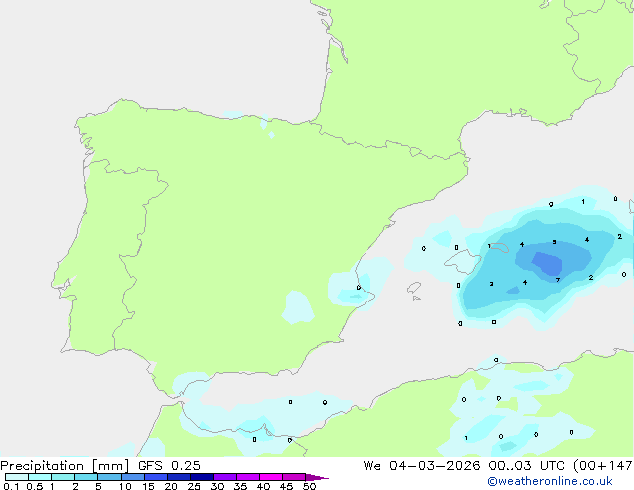This screenshot has height=490, width=634.
Task: Select the 0.5–1 mm legend color
Action: tap(40, 477)
